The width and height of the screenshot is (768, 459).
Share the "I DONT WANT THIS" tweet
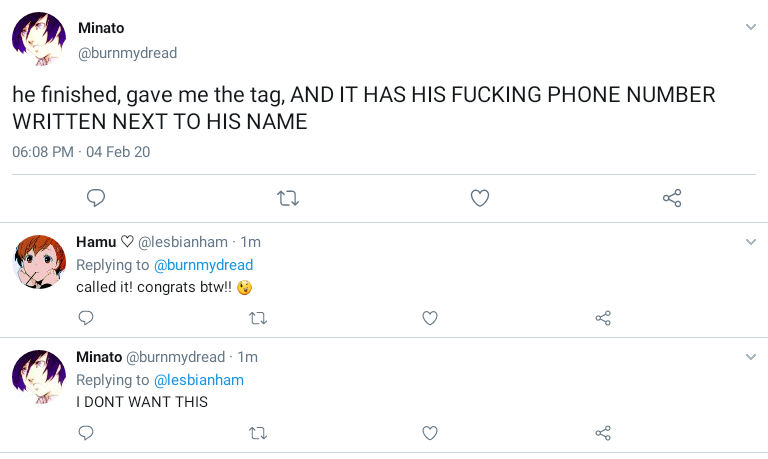pos(603,433)
